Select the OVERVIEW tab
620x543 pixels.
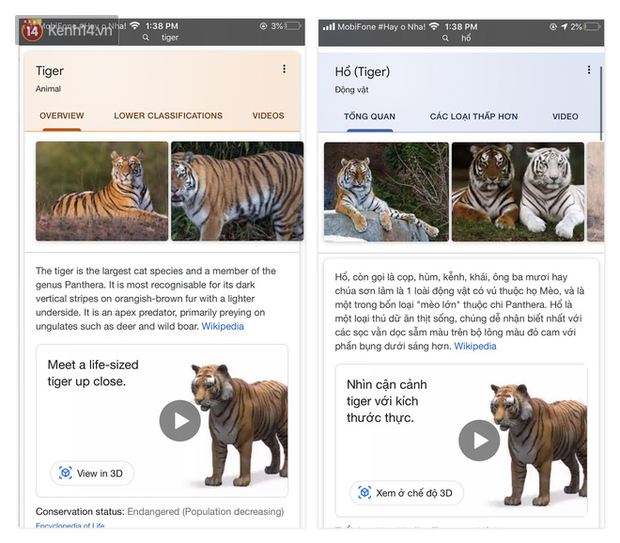pyautogui.click(x=62, y=116)
